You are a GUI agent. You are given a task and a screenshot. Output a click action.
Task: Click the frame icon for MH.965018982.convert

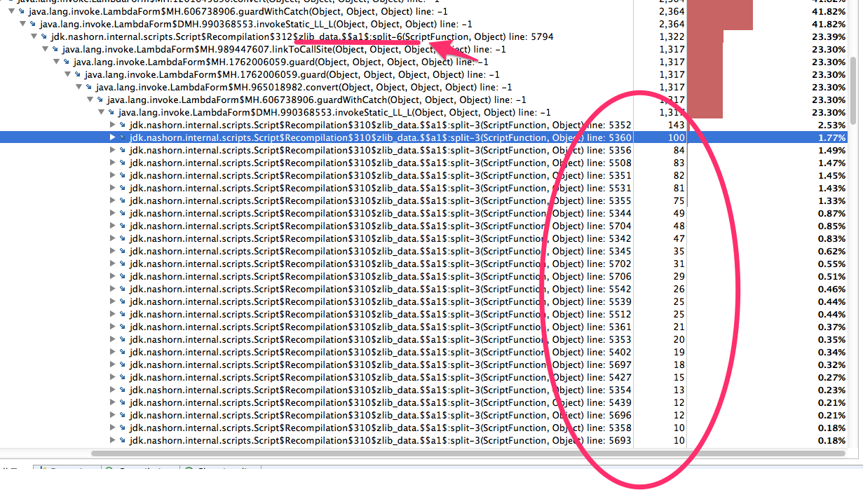89,88
